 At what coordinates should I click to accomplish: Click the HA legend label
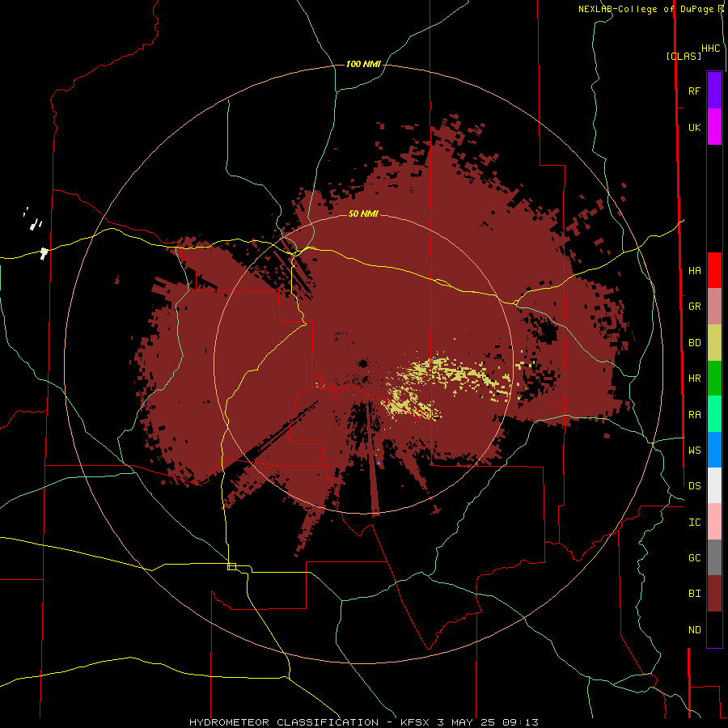coord(694,270)
